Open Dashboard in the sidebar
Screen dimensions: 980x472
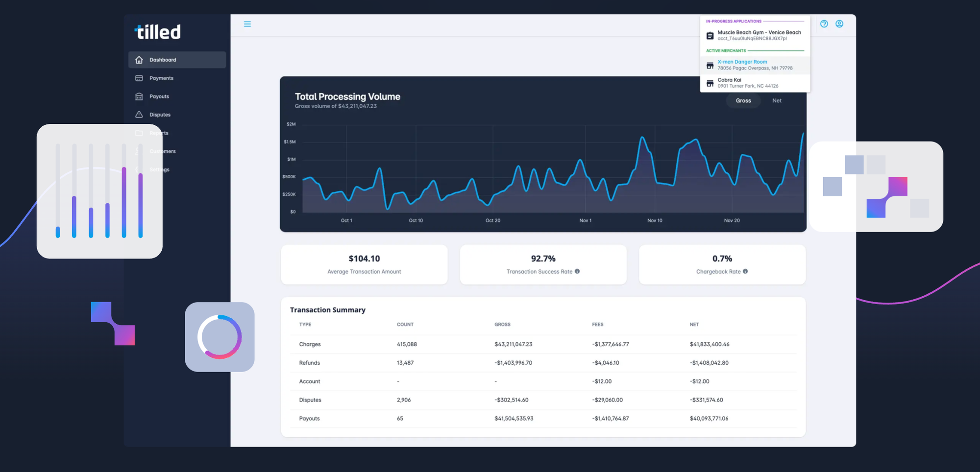tap(177, 60)
